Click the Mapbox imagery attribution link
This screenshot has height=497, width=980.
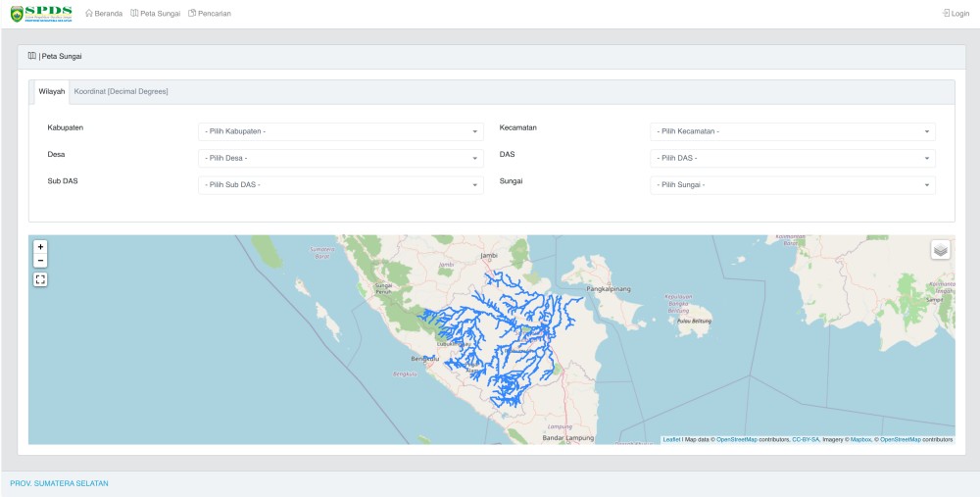(x=860, y=440)
